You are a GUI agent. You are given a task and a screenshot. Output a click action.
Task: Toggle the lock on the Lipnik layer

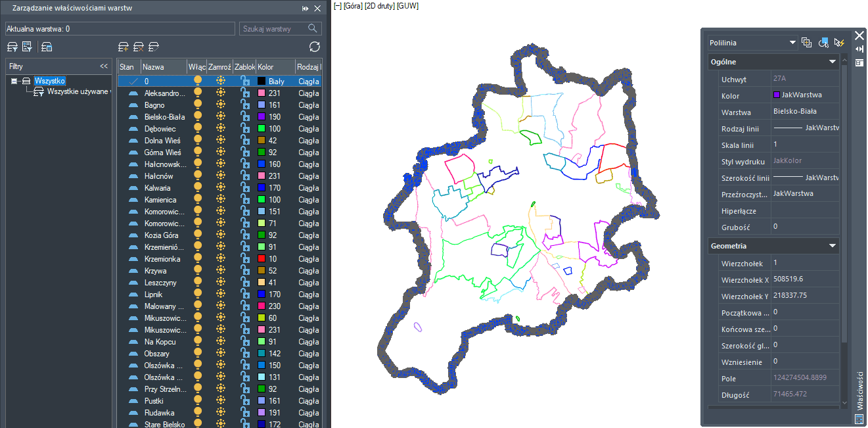[x=245, y=295]
